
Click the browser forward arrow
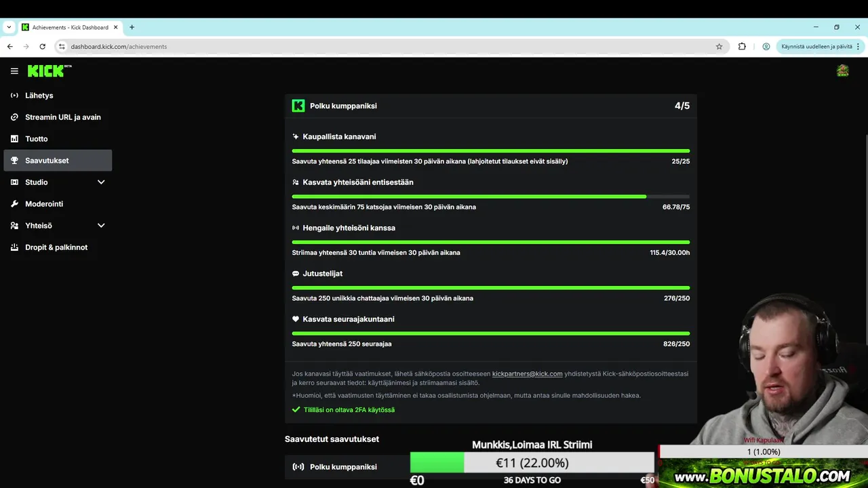coord(26,47)
